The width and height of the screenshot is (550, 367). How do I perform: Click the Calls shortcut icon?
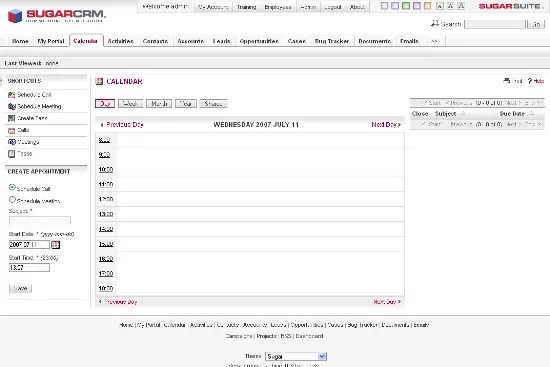tap(12, 130)
